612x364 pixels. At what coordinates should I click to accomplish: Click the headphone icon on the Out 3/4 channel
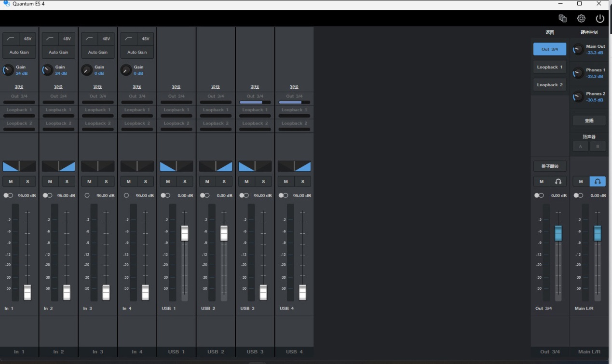558,182
